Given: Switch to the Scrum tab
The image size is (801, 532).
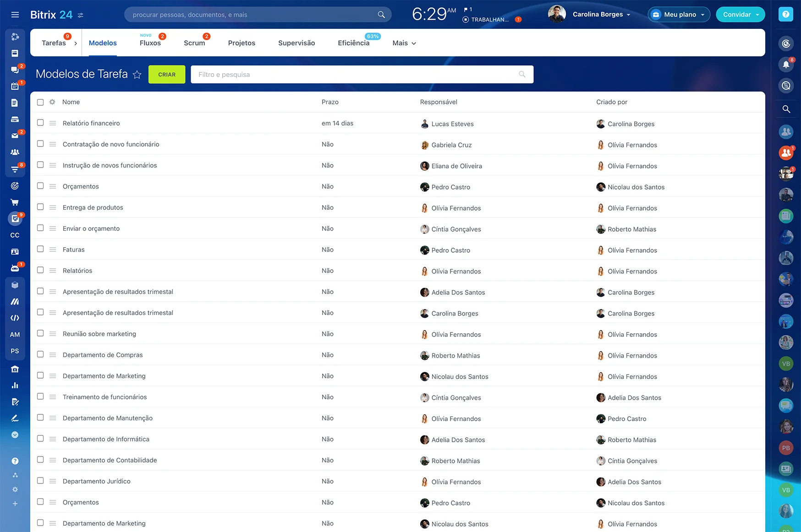Looking at the screenshot, I should (x=194, y=43).
